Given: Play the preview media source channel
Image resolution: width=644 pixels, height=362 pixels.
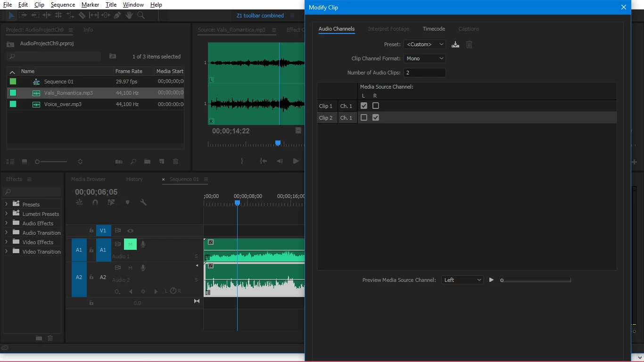Looking at the screenshot, I should [x=491, y=280].
